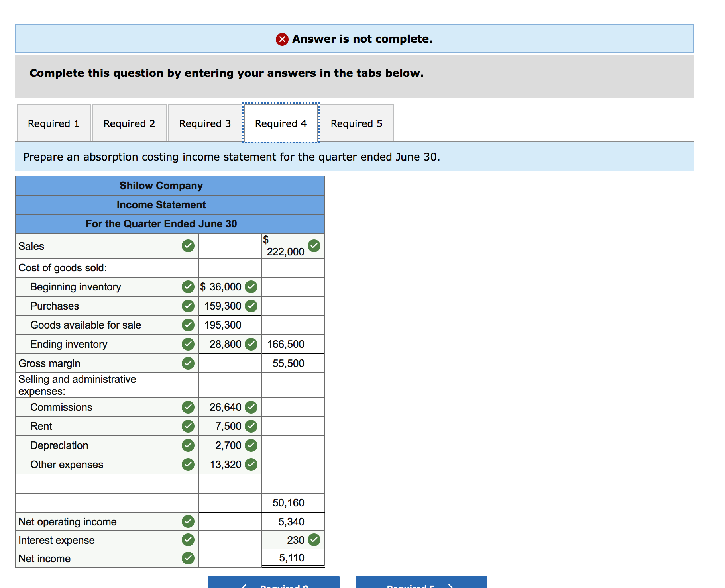Click green check next to Commissions label
The height and width of the screenshot is (588, 725).
pos(188,407)
